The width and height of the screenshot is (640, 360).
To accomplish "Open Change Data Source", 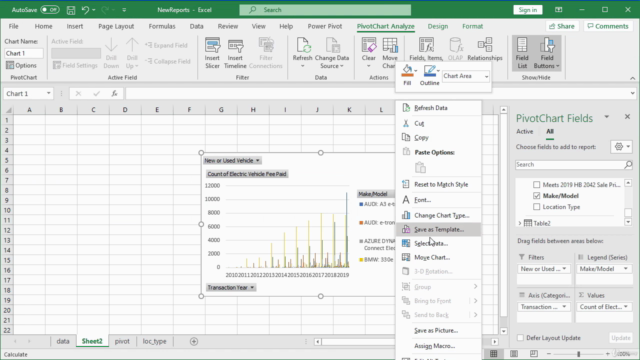I will [332, 53].
